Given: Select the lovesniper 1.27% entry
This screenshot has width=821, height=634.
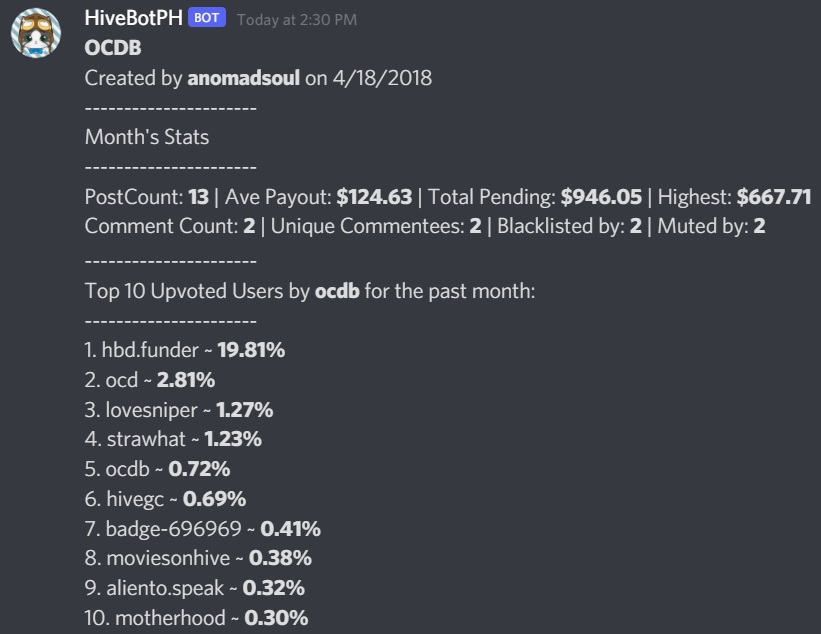Looking at the screenshot, I should (179, 410).
